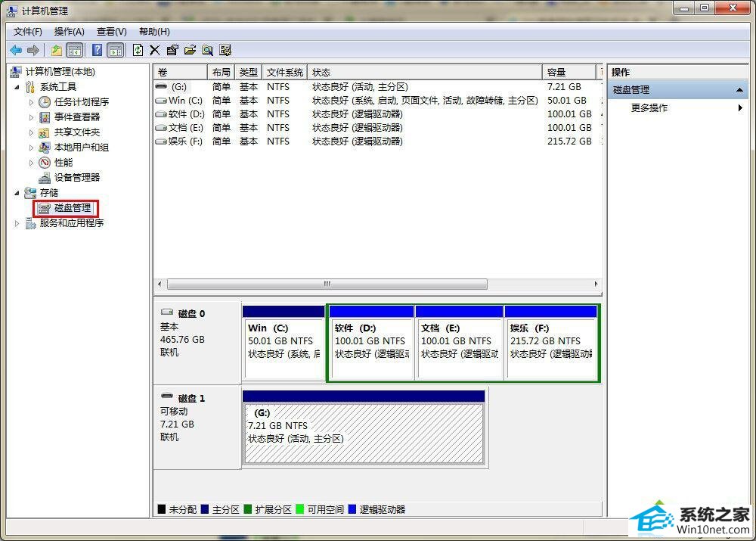
Task: Sort by the 文件系统 column header
Action: coord(285,73)
